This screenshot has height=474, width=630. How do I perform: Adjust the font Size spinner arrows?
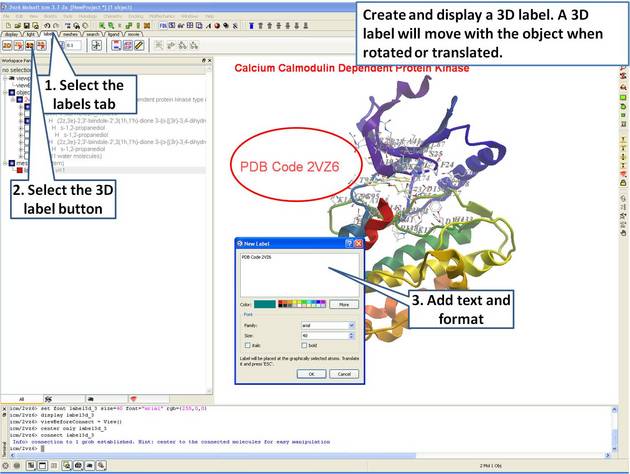351,336
